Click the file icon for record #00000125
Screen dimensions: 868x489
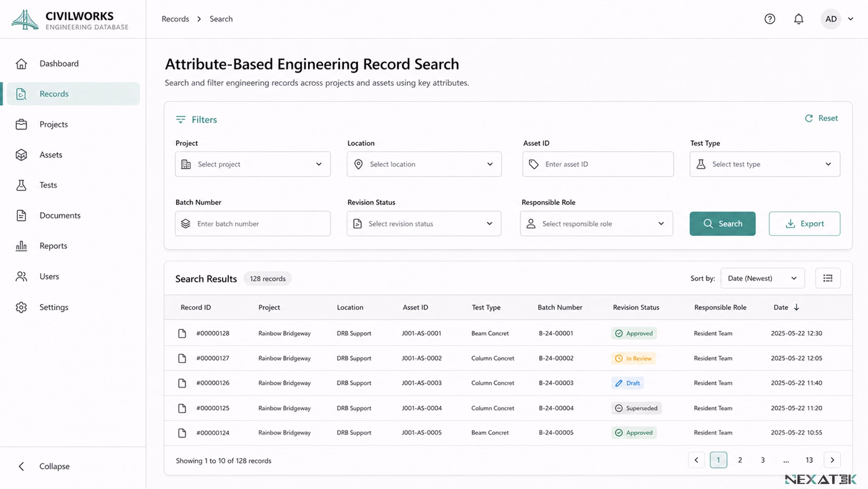point(182,408)
